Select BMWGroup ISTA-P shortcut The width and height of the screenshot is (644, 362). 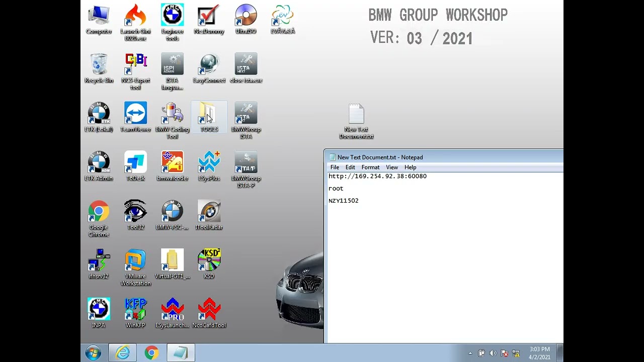pos(246,169)
